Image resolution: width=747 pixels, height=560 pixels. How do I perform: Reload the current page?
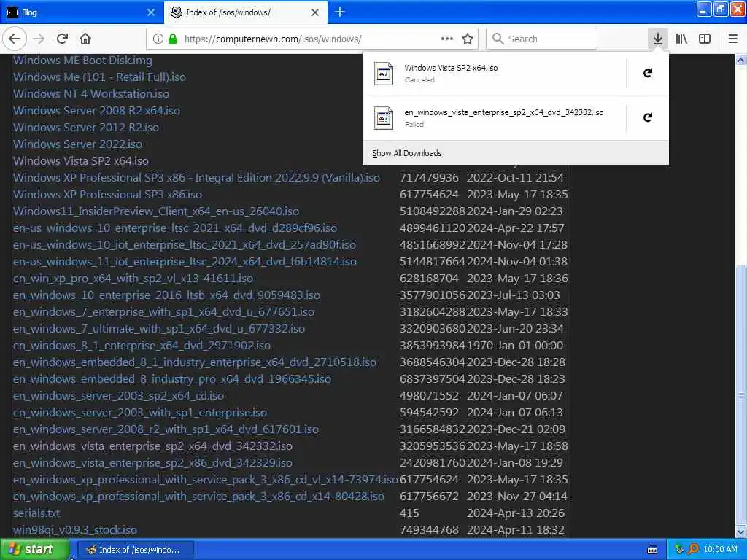coord(62,39)
